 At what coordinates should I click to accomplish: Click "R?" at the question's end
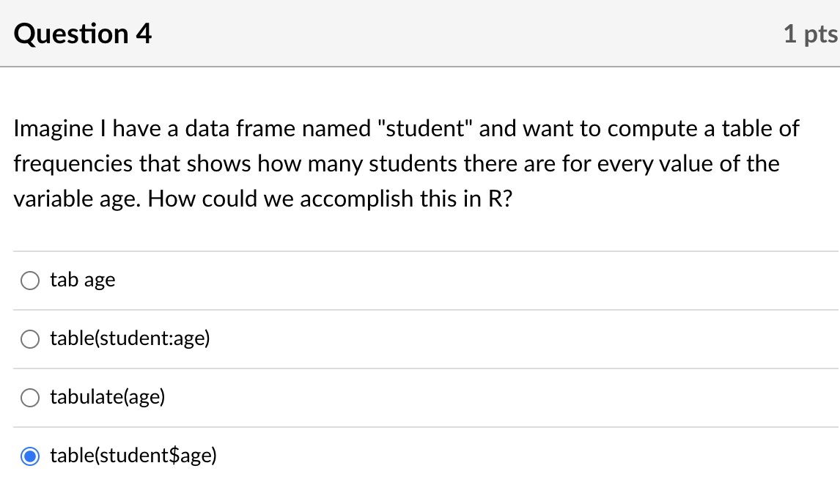[x=499, y=199]
